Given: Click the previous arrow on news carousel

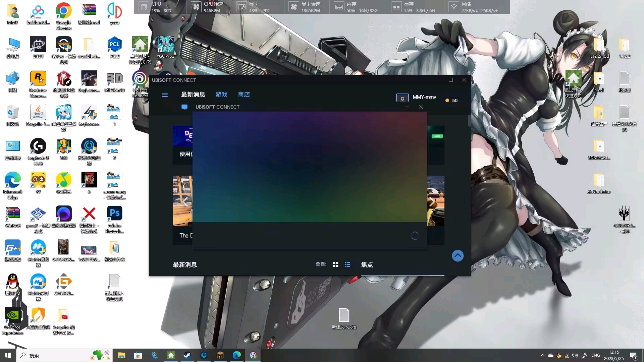Looking at the screenshot, I should pyautogui.click(x=185, y=201).
